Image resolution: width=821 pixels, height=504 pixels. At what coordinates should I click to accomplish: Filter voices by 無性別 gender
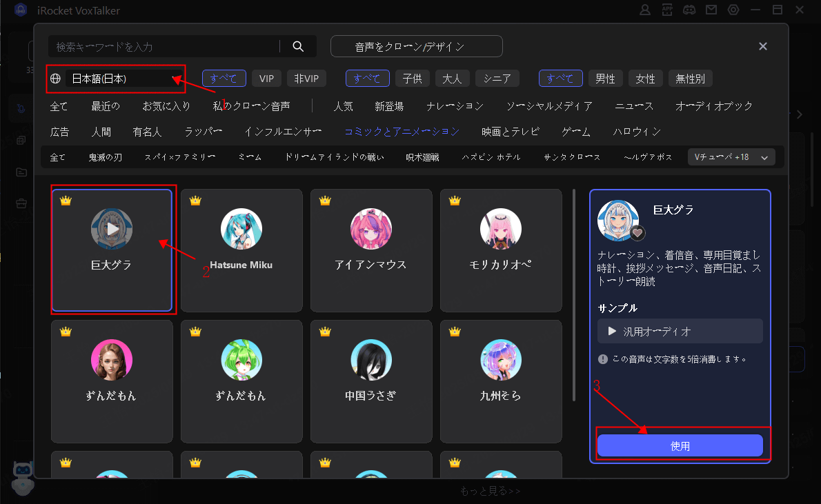pyautogui.click(x=690, y=79)
